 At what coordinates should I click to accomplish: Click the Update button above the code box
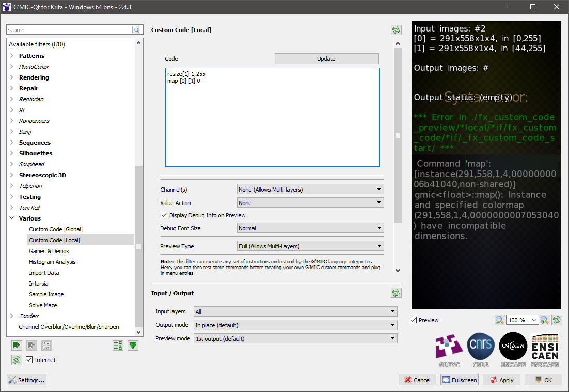(x=327, y=59)
